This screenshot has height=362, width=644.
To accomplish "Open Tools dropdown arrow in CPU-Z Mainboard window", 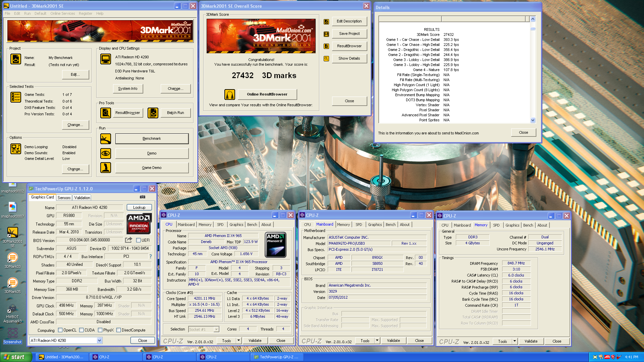I will click(x=377, y=341).
